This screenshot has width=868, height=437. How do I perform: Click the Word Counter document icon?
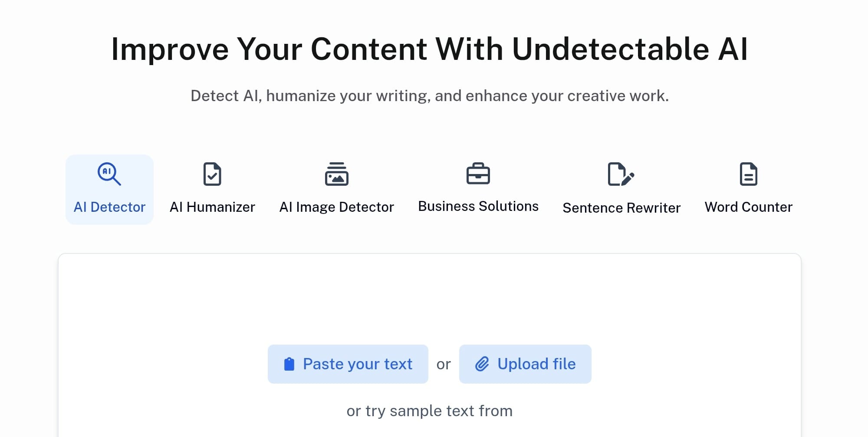[749, 174]
